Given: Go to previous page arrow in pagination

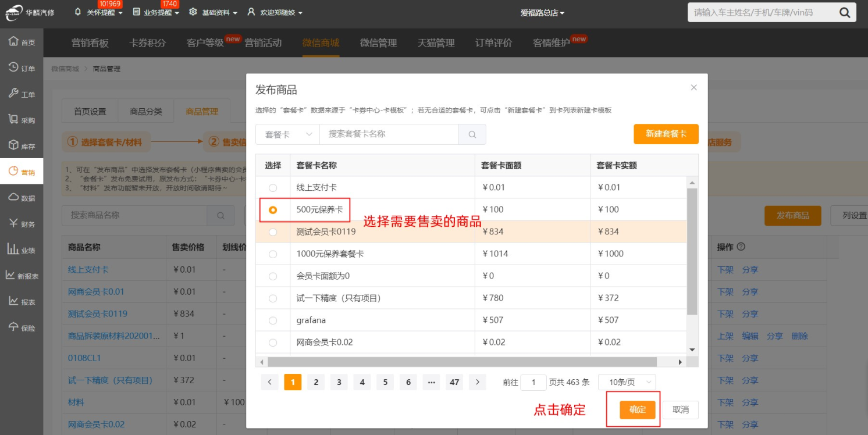Looking at the screenshot, I should click(x=269, y=382).
